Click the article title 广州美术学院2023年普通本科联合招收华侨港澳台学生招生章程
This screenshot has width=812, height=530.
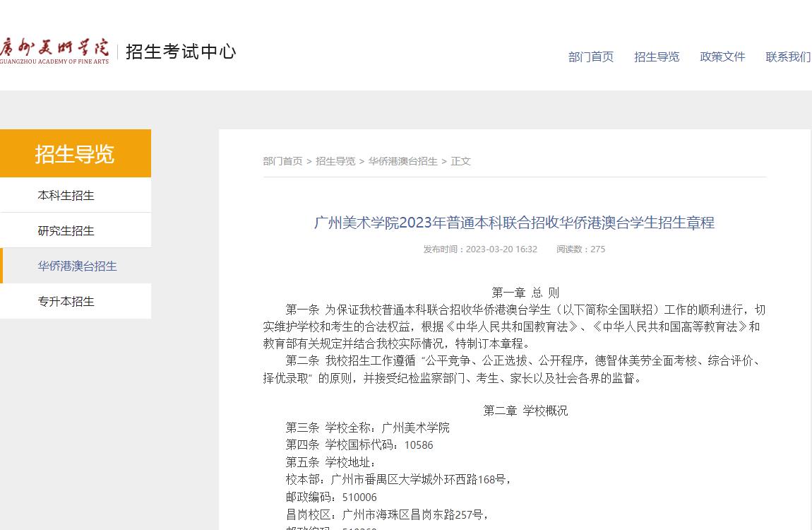click(x=514, y=223)
